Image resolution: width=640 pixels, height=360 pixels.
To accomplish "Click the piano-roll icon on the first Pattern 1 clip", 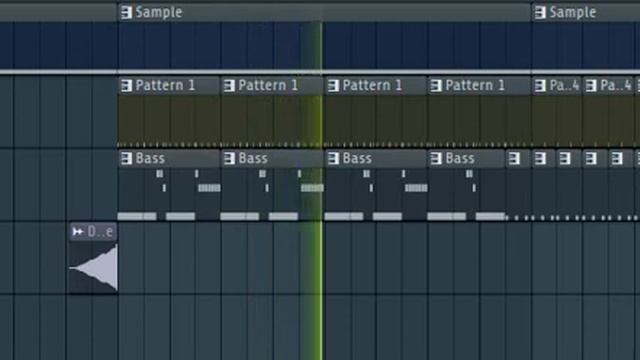I will 127,86.
